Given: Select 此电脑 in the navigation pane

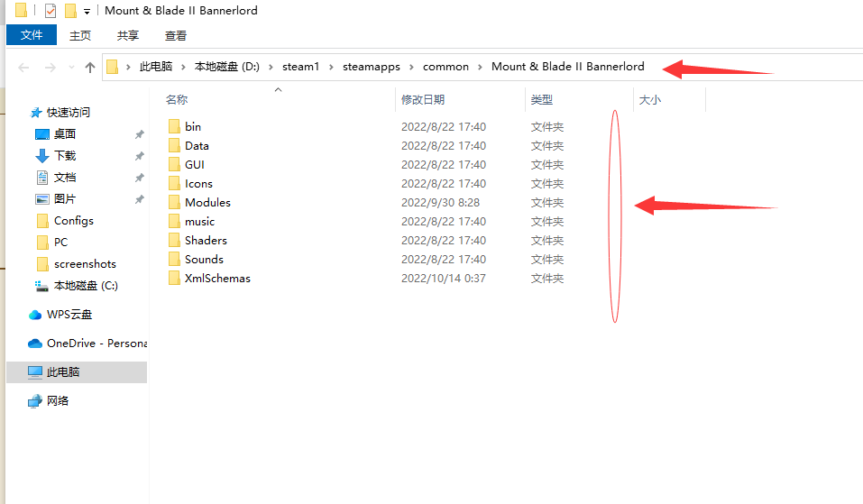Looking at the screenshot, I should (x=65, y=372).
